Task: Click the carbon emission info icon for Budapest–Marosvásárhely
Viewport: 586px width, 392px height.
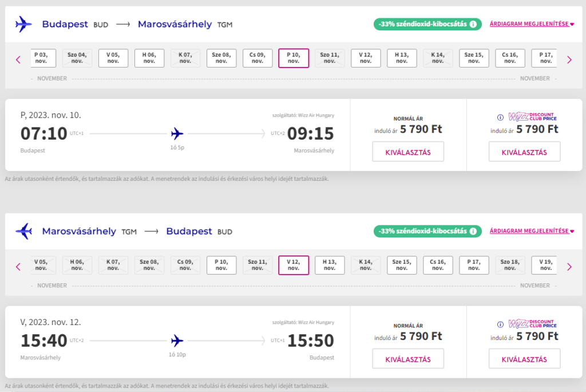Action: coord(473,24)
